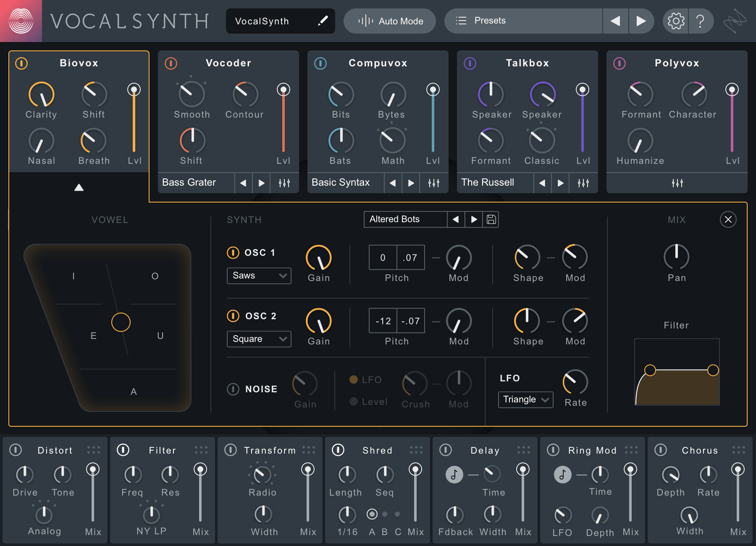Open the Talkbox mixer sliders panel

click(583, 183)
